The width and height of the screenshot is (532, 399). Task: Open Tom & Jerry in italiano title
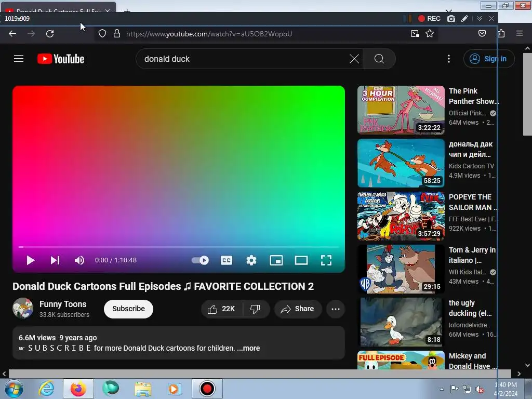click(x=472, y=255)
